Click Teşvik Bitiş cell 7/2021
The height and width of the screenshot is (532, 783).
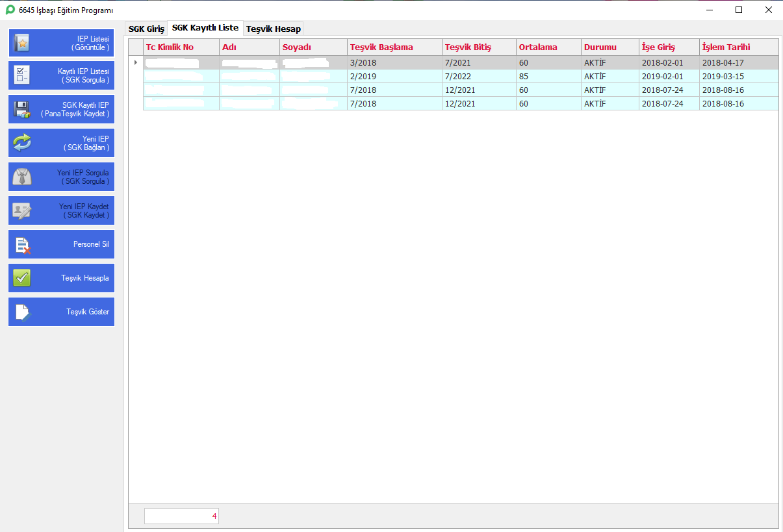[479, 63]
